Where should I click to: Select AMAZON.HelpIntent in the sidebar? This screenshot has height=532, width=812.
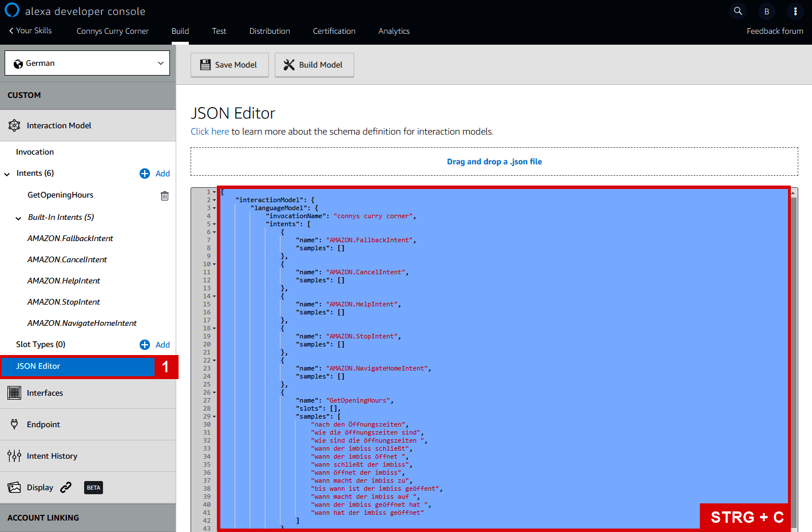pyautogui.click(x=64, y=281)
